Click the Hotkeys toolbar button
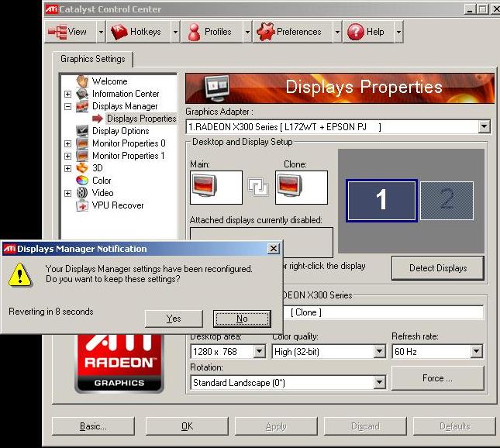Viewport: 500px width, 448px height. pyautogui.click(x=139, y=32)
